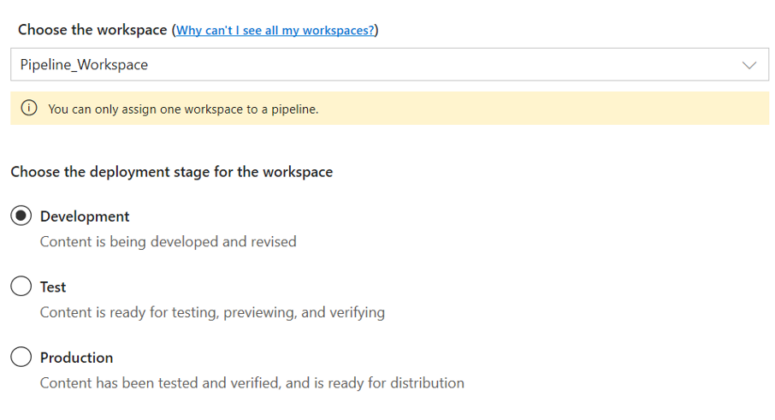775x420 pixels.
Task: Click the 'Choose the workspace' label
Action: 93,30
